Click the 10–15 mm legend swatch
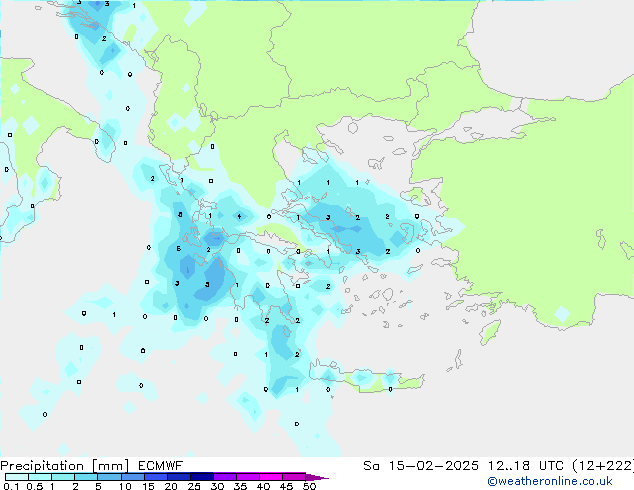The image size is (634, 490). (x=133, y=477)
